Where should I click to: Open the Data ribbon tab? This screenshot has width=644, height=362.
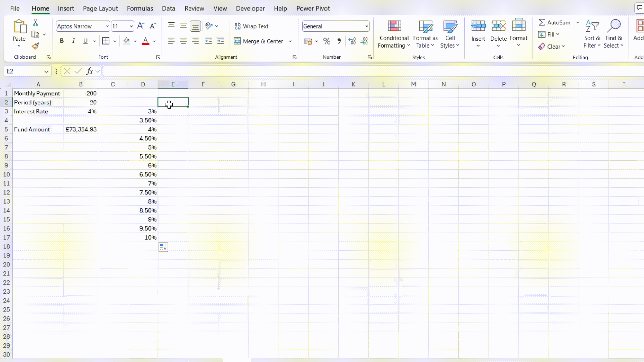click(x=168, y=9)
